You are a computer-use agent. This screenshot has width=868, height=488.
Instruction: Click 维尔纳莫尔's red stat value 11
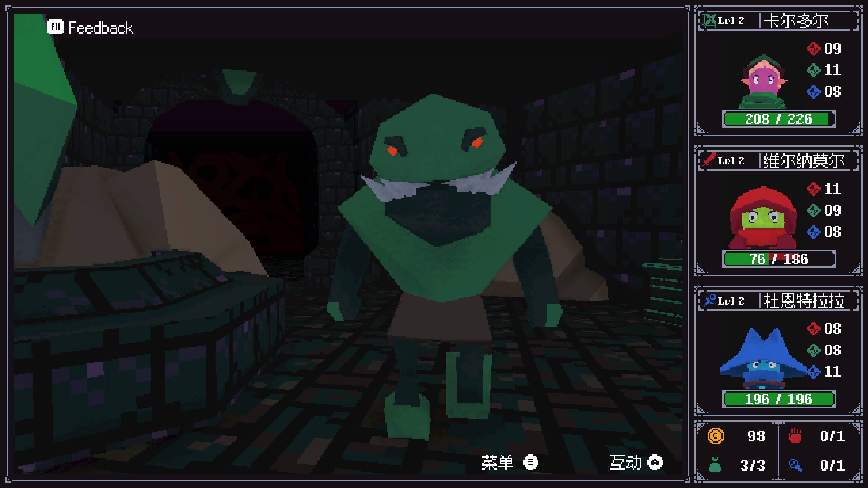(833, 189)
